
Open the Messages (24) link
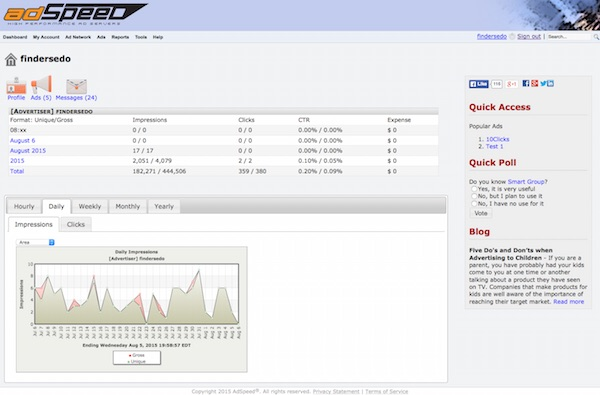click(x=76, y=98)
